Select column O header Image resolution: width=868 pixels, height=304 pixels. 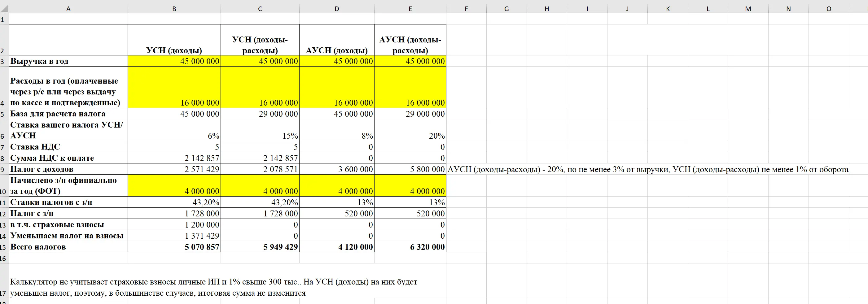click(x=829, y=9)
